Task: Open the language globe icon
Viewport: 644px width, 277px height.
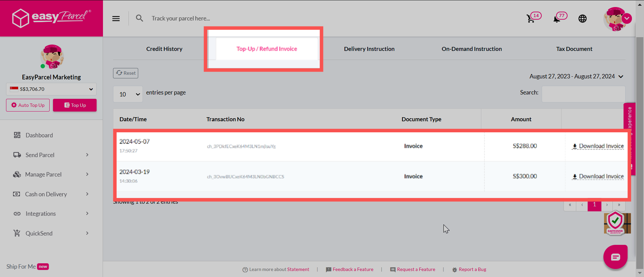Action: (x=583, y=18)
